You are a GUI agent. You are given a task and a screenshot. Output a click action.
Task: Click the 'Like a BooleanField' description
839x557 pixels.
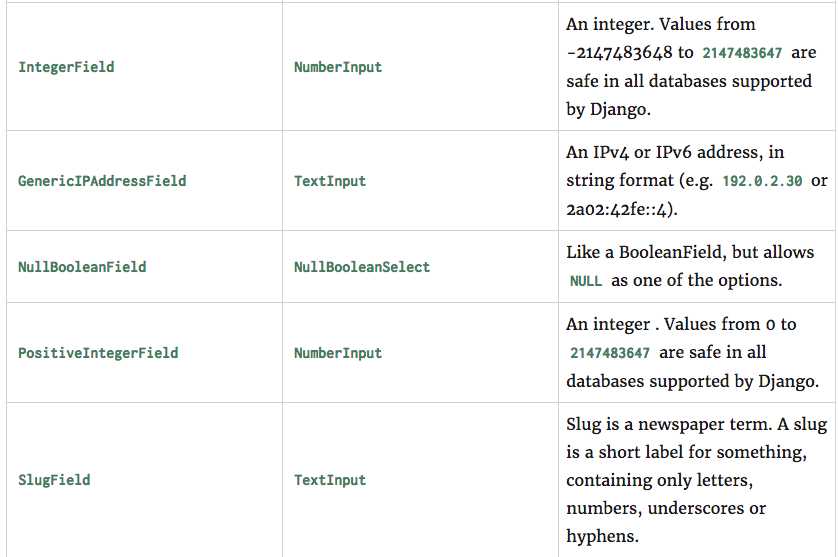pyautogui.click(x=646, y=252)
